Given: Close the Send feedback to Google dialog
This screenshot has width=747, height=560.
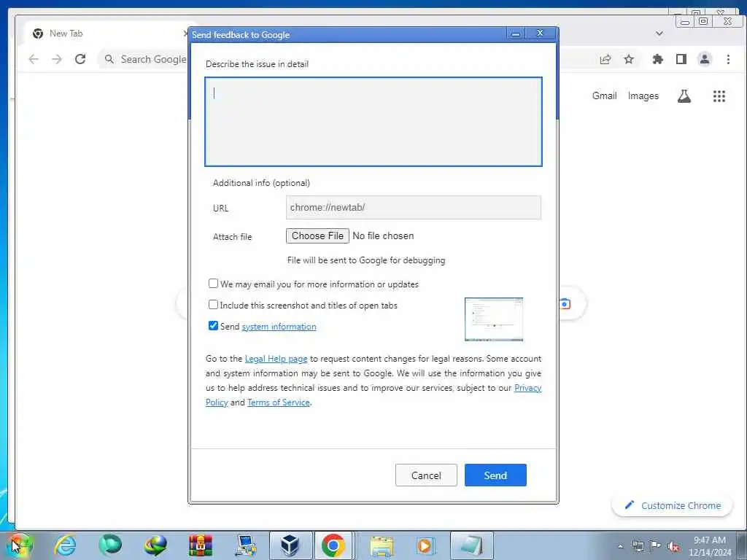Looking at the screenshot, I should (x=540, y=34).
